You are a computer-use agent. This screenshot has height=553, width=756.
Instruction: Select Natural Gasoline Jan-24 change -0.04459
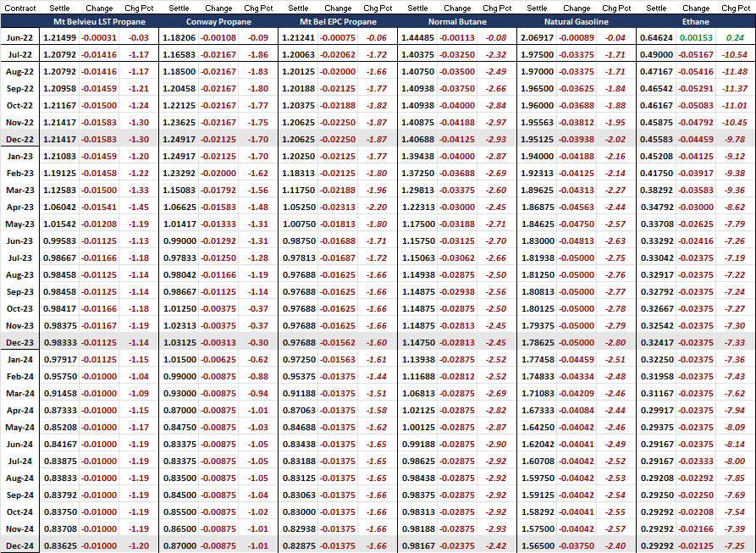pyautogui.click(x=577, y=360)
